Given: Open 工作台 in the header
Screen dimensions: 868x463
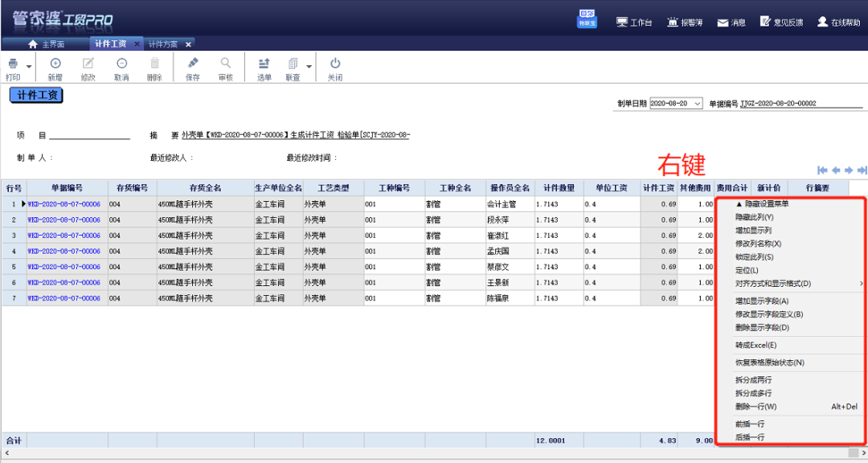Looking at the screenshot, I should (634, 23).
